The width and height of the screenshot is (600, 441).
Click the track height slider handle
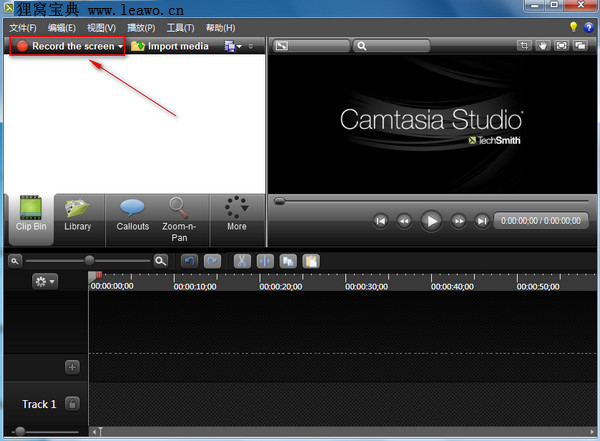click(20, 431)
